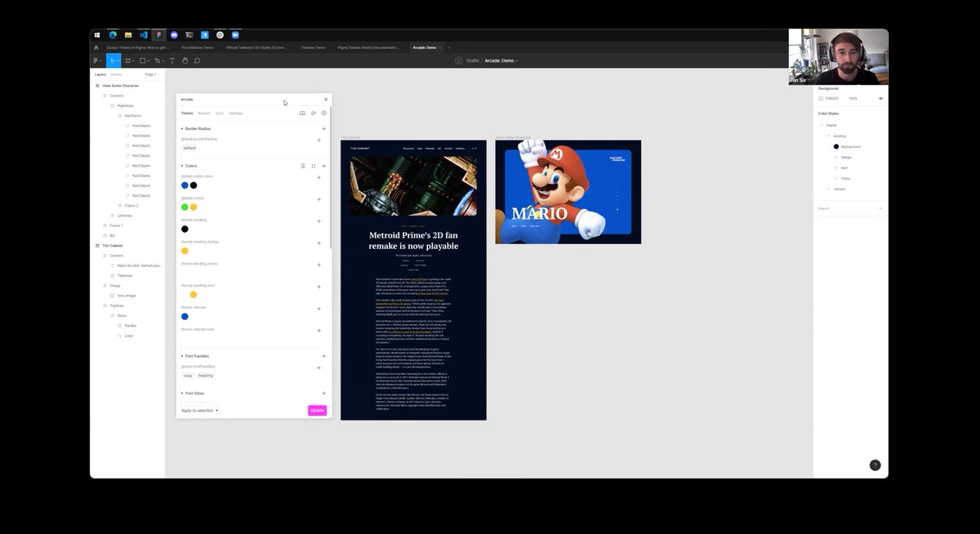The width and height of the screenshot is (980, 534).
Task: Click the Mario character frame on canvas
Action: click(x=568, y=192)
